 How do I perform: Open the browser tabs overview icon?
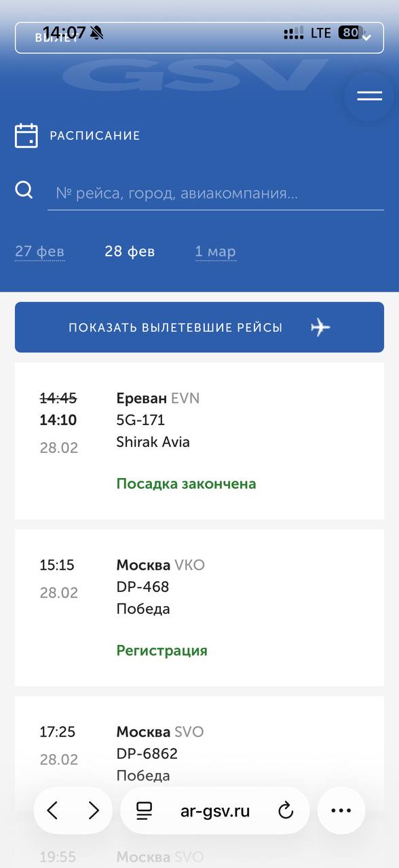[143, 810]
